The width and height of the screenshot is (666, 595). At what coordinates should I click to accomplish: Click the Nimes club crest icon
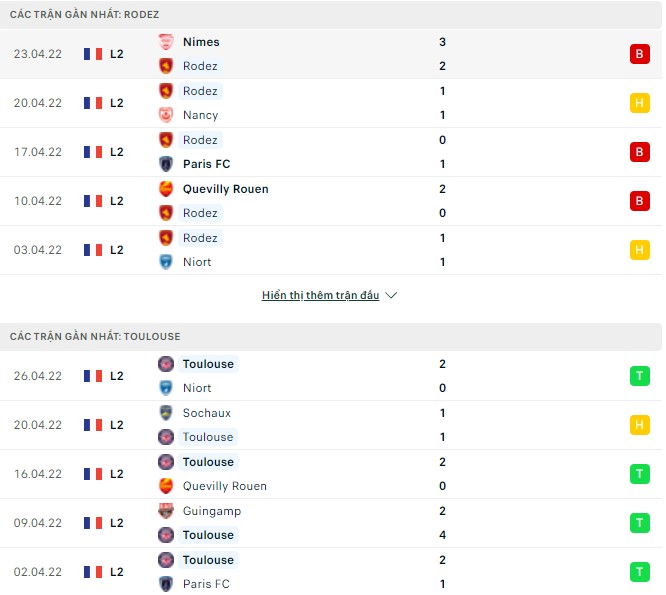click(166, 42)
